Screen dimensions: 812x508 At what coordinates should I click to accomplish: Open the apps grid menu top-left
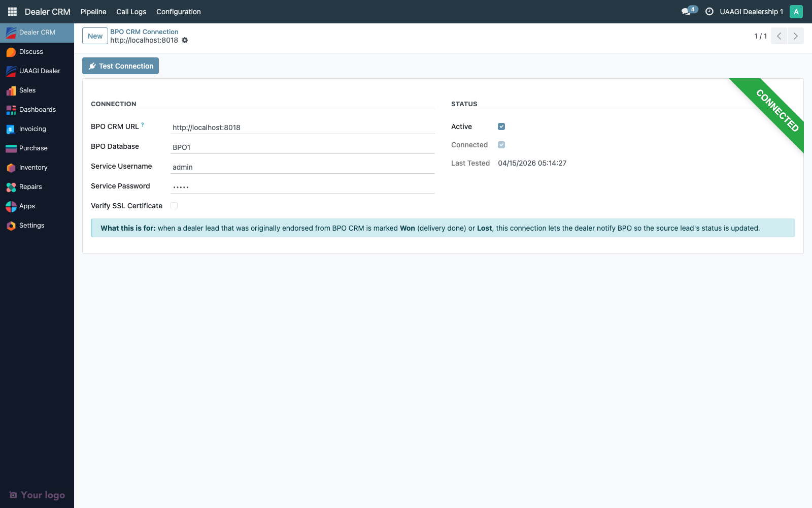(12, 11)
